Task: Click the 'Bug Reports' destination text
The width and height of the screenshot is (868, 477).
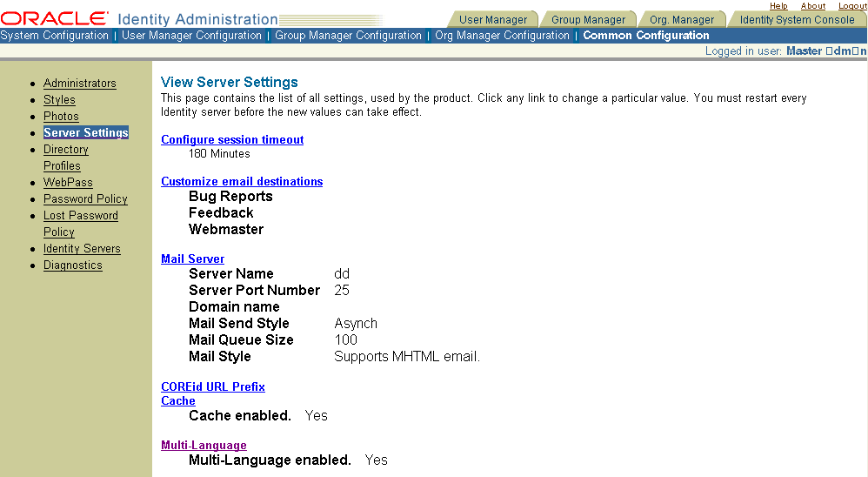Action: point(230,196)
